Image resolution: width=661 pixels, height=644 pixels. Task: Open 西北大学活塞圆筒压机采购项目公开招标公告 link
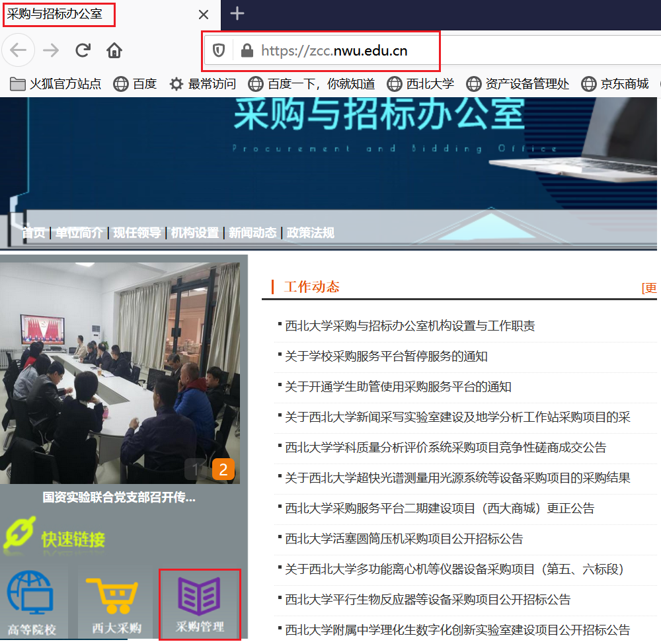pyautogui.click(x=404, y=539)
